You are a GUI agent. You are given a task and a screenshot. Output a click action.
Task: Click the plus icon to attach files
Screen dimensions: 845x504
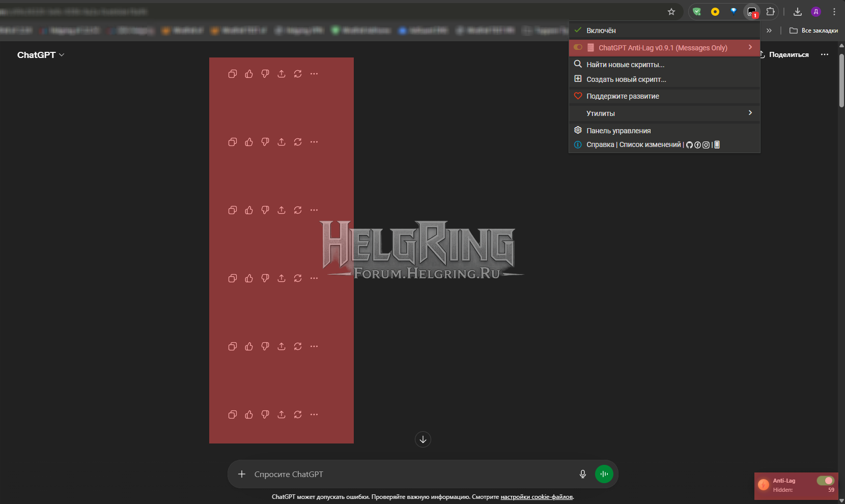(242, 474)
